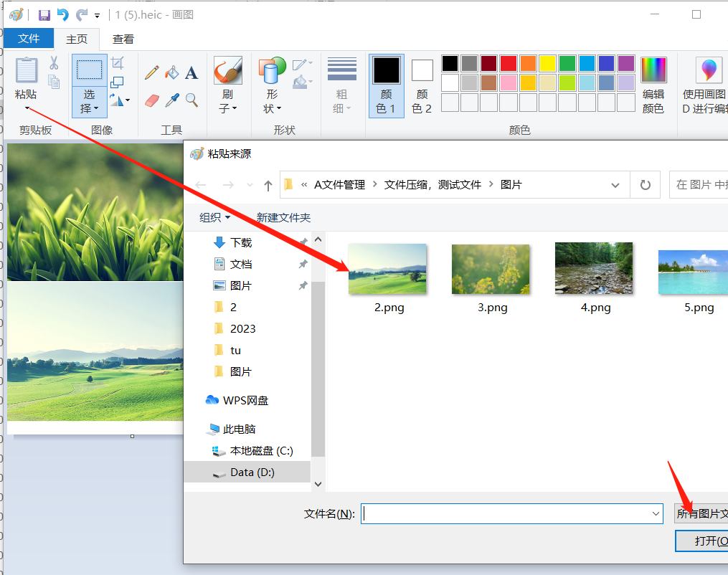Expand the file name combo box arrow

[x=656, y=513]
